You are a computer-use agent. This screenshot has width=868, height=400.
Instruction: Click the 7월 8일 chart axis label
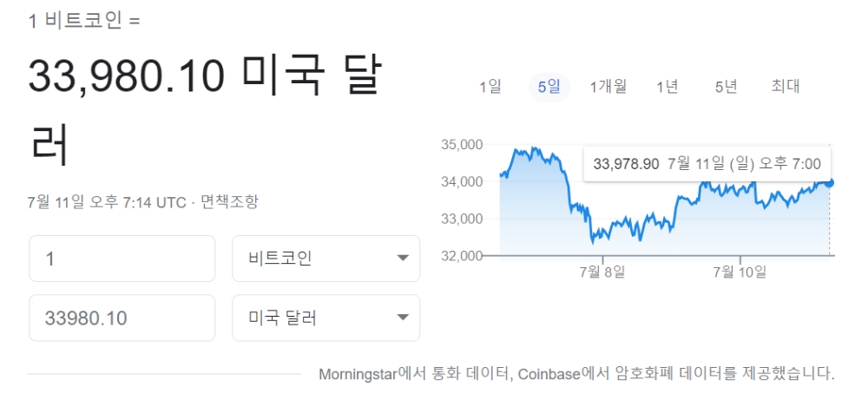(x=602, y=271)
